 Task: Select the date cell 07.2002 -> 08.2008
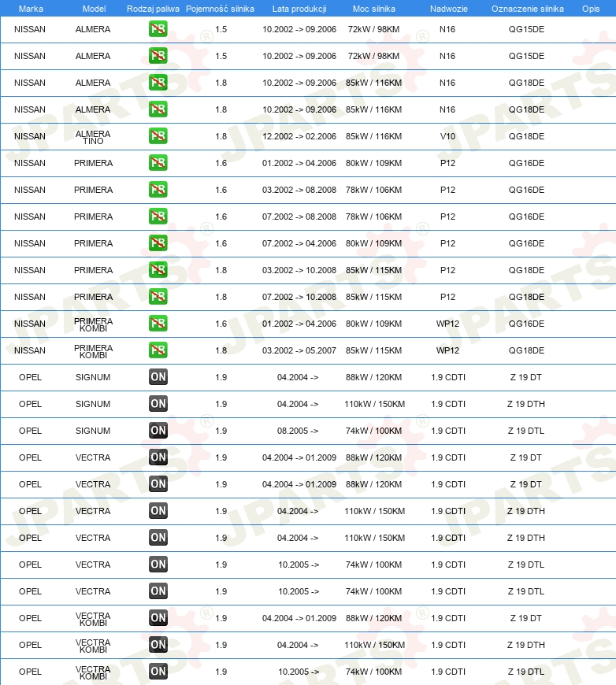click(299, 217)
